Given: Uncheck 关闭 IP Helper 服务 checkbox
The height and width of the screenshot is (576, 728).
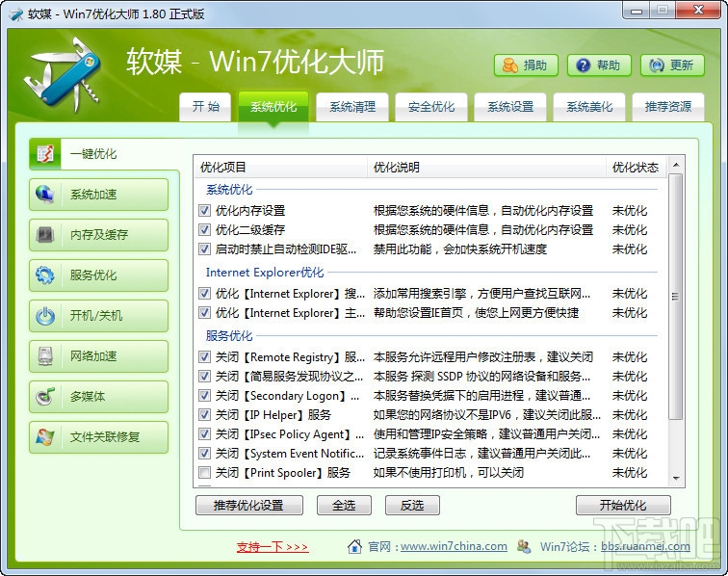Looking at the screenshot, I should coord(204,414).
